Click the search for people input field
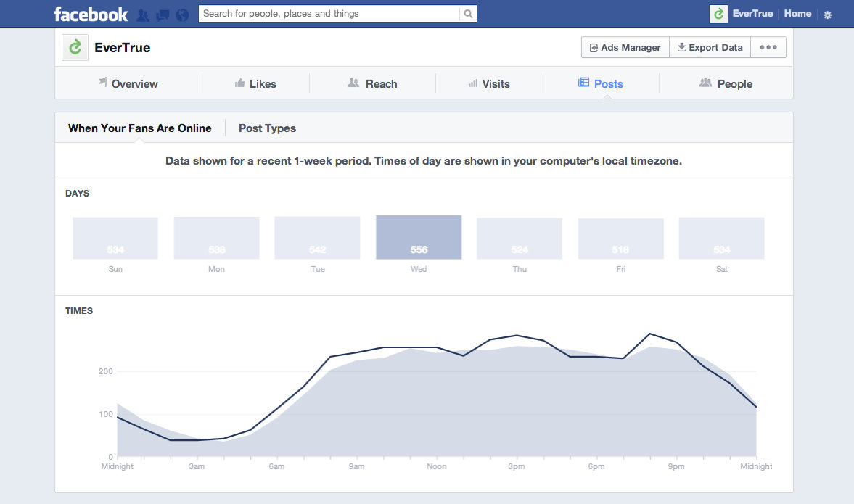 [330, 14]
